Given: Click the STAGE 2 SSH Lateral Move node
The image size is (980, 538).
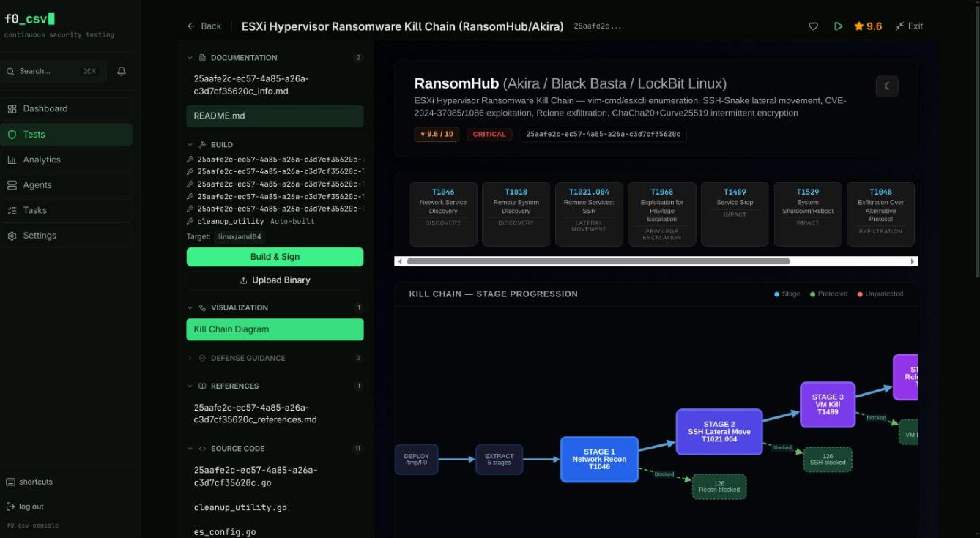Looking at the screenshot, I should [719, 431].
